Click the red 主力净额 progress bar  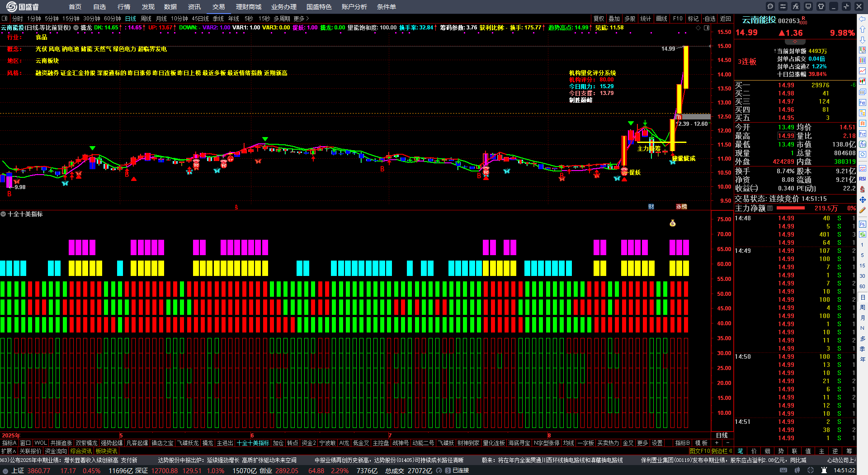tap(790, 208)
